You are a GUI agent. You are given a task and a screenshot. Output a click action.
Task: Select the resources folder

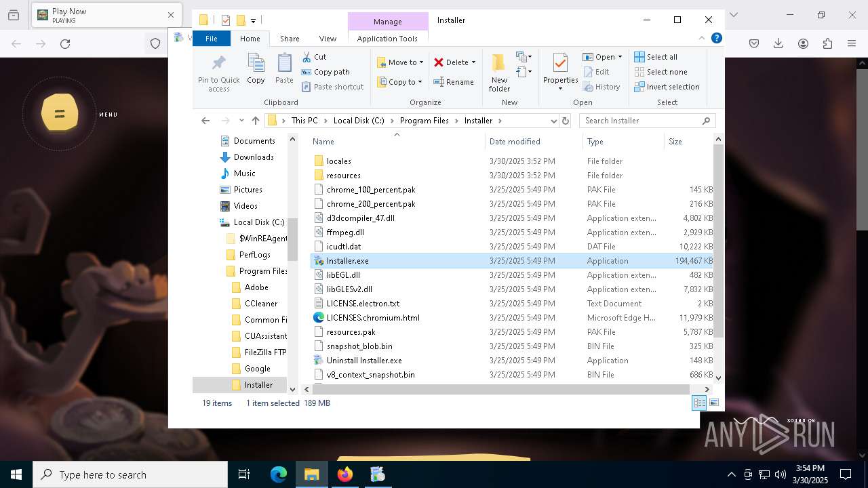[343, 176]
